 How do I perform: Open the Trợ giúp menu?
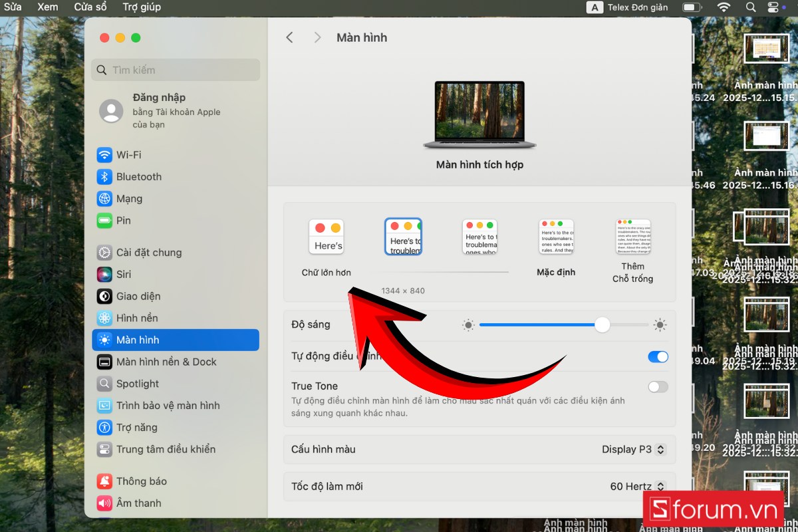coord(142,7)
